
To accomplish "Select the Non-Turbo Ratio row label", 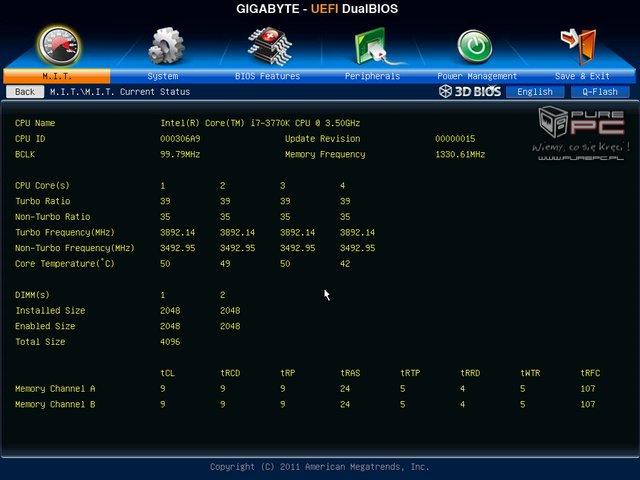I will [x=53, y=217].
